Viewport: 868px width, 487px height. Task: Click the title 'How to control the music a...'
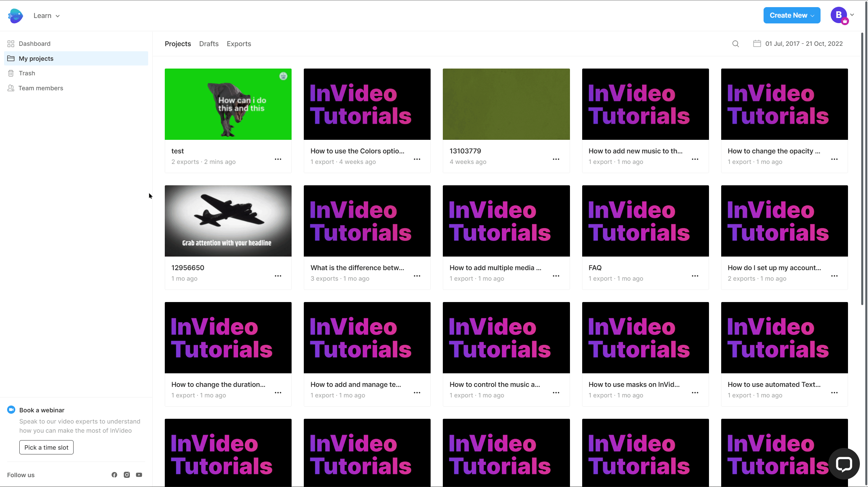tap(495, 385)
